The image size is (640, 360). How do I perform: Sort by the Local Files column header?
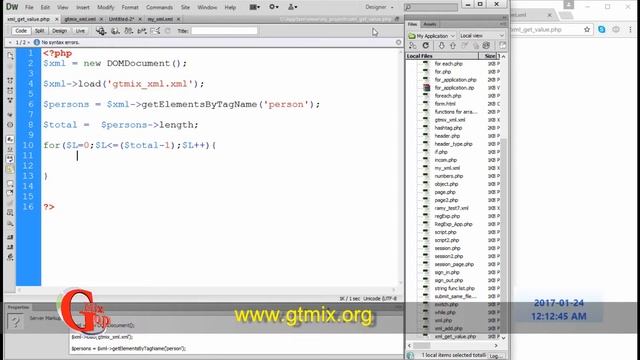point(442,56)
